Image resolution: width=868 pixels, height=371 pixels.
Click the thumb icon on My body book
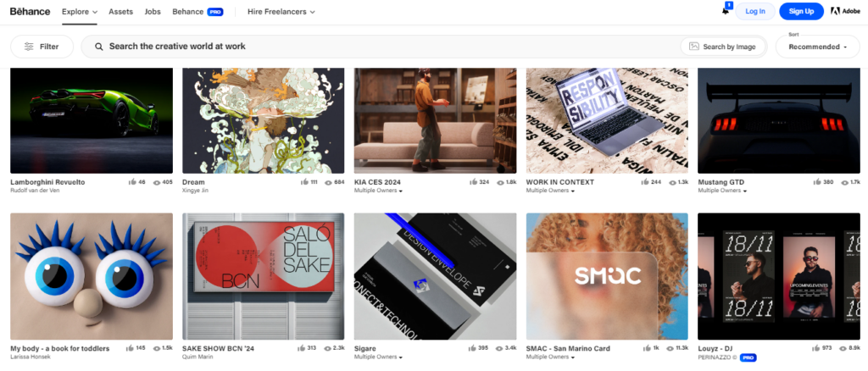(x=130, y=348)
